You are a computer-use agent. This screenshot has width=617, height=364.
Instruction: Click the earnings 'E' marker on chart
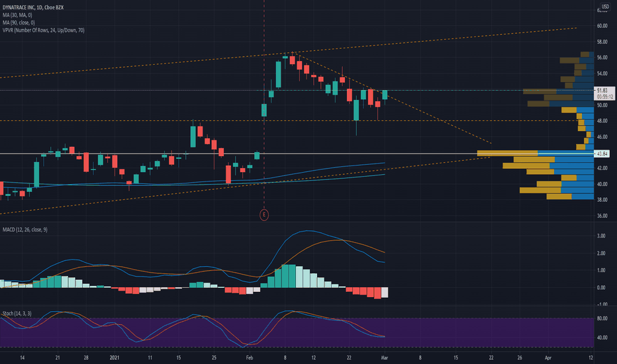point(264,215)
